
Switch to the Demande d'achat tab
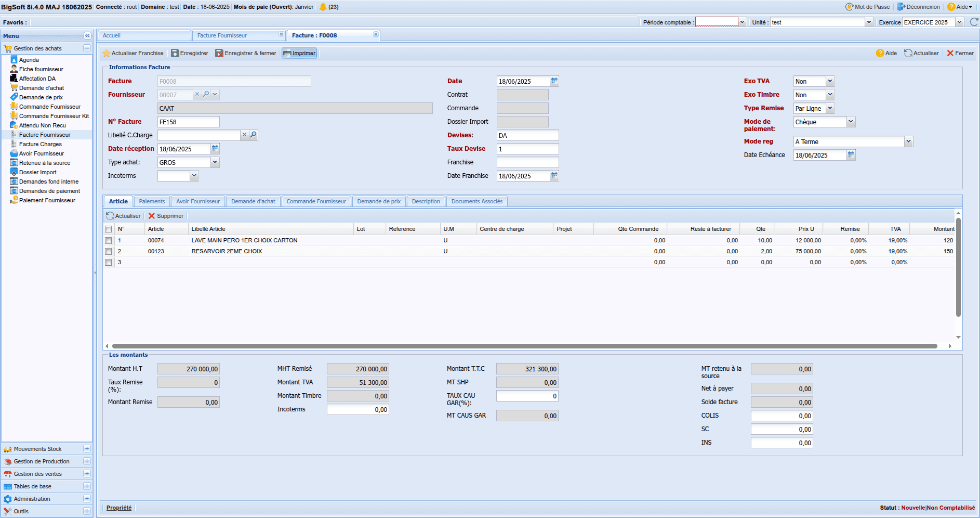[x=253, y=201]
